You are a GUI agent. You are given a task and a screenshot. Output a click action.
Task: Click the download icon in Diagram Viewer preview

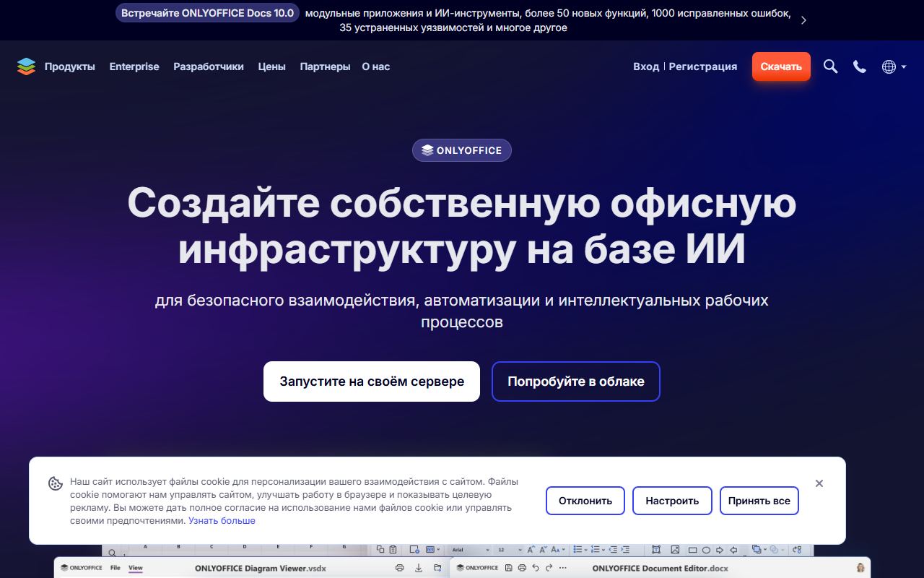(x=419, y=568)
